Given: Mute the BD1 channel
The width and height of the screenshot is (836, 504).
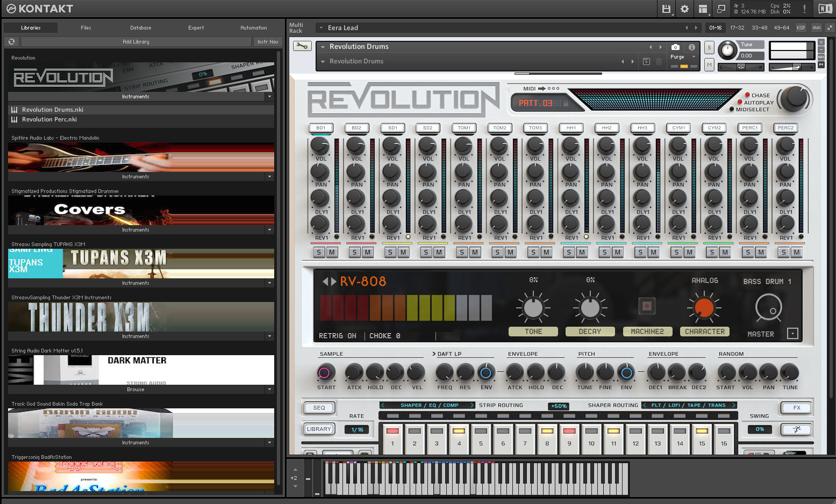Looking at the screenshot, I should point(332,252).
